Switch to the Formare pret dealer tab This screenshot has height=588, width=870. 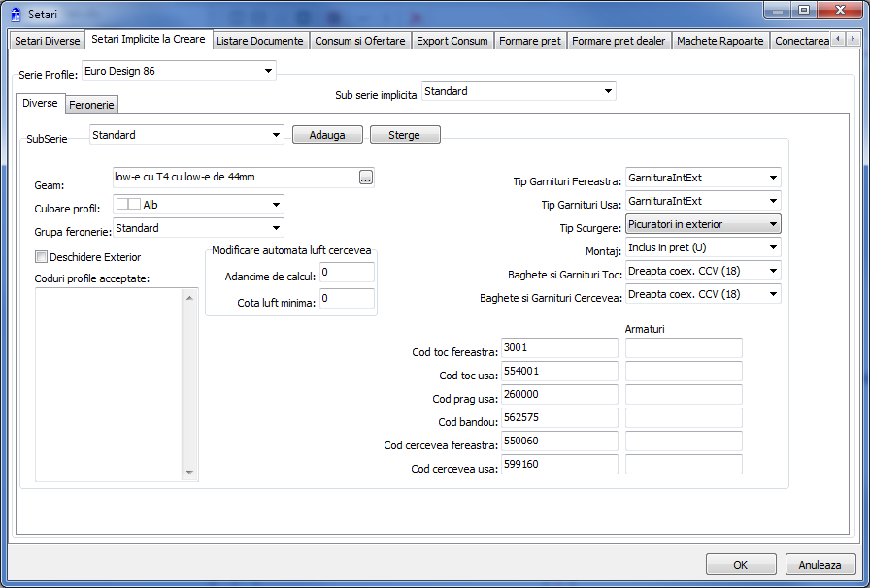click(x=618, y=41)
